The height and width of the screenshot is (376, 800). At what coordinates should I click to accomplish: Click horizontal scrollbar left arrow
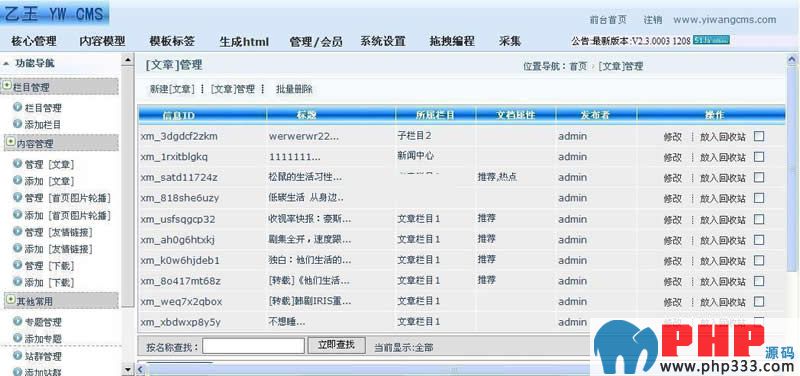click(141, 369)
